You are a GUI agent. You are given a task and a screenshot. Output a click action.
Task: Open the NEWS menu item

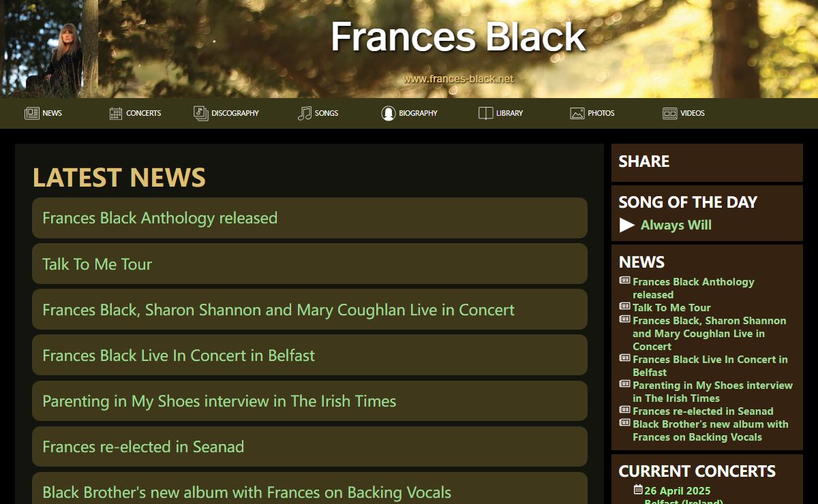point(52,113)
